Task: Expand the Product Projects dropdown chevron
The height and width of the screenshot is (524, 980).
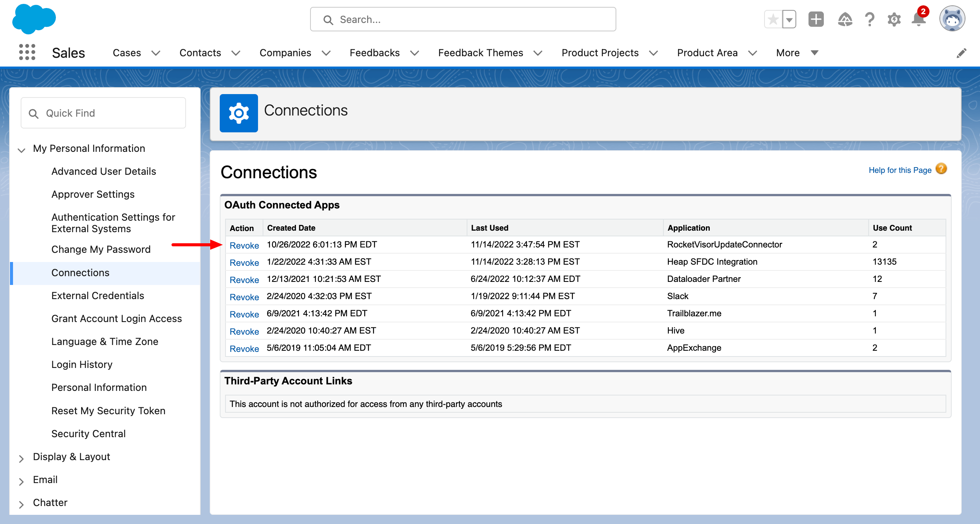Action: (653, 53)
